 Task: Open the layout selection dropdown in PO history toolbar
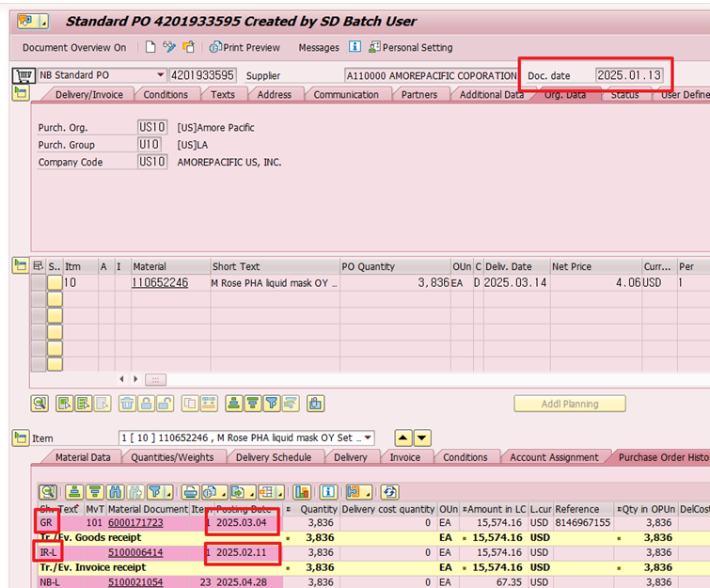tap(280, 493)
